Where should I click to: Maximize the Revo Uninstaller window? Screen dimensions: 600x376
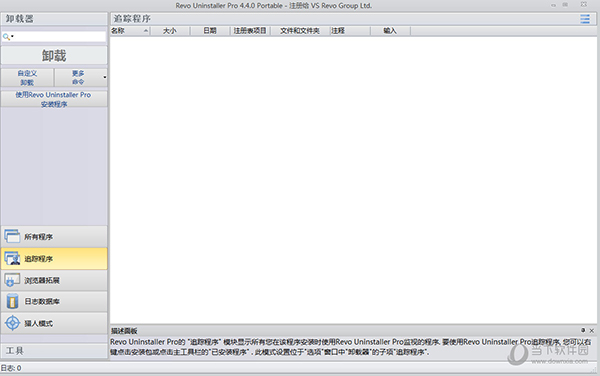(565, 5)
